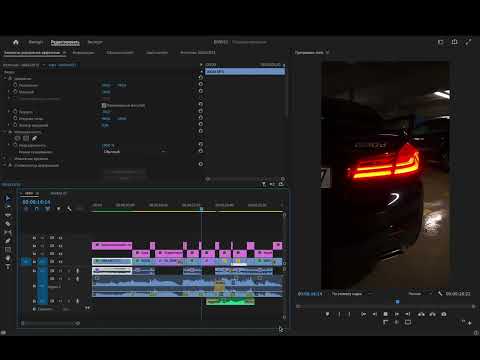Select the green audio clip in the timeline
This screenshot has height=360, width=480.
pos(230,302)
